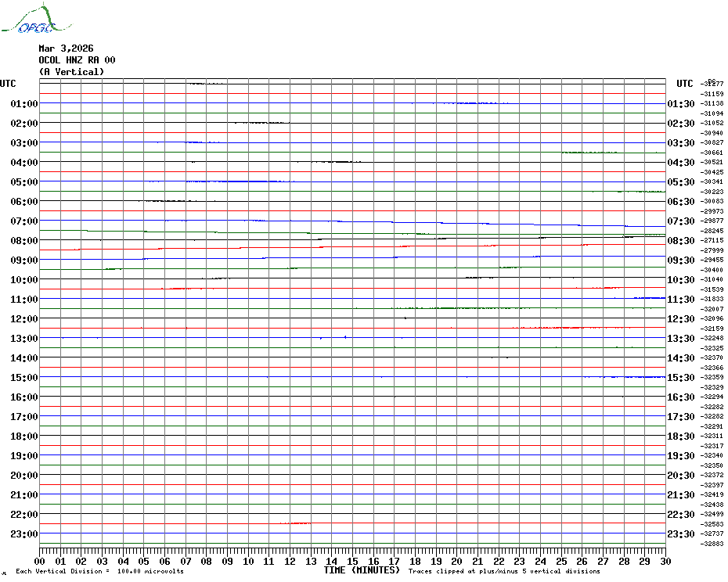Click the 05:00 hour label

pos(24,182)
